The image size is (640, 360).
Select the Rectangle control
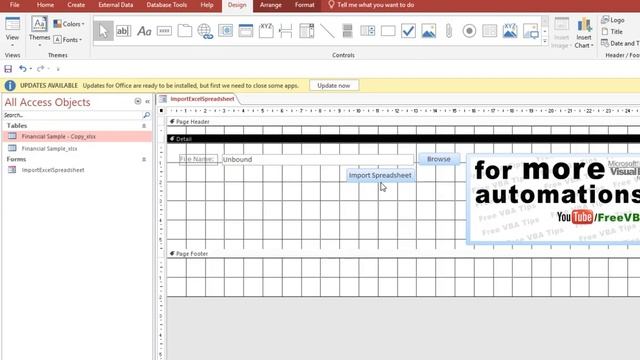point(388,31)
